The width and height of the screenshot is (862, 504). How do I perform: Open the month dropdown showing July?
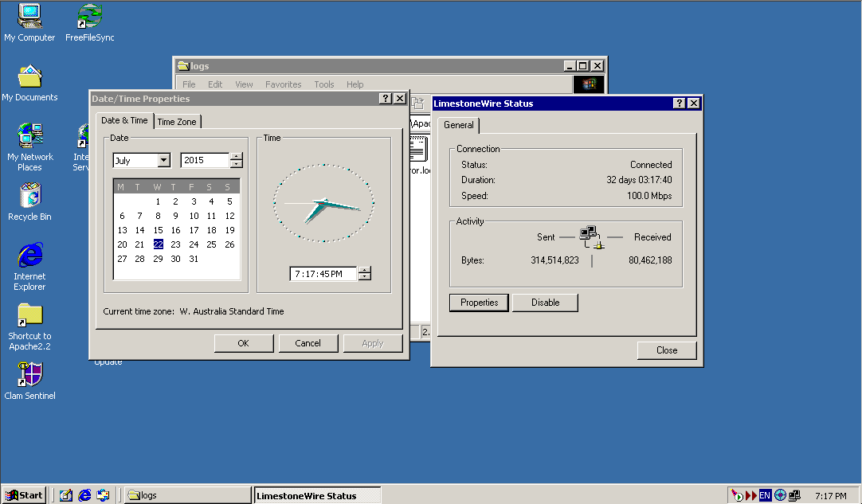(x=164, y=161)
